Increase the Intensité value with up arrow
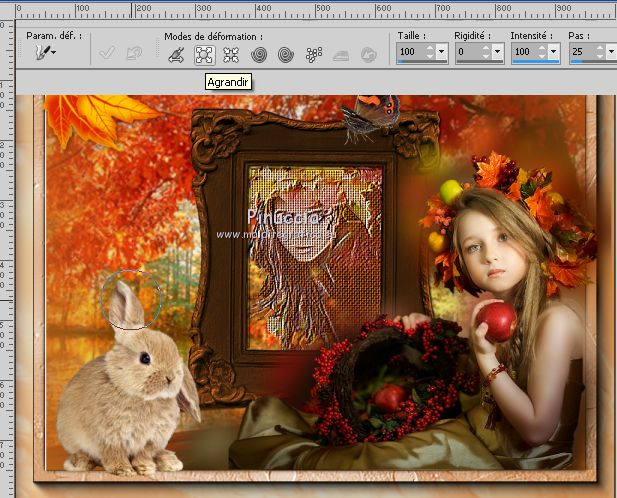 543,48
